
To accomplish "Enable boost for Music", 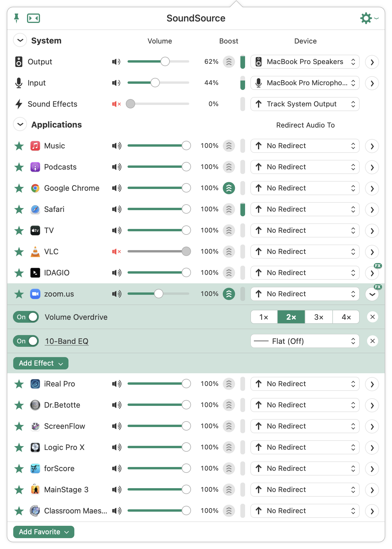I will [229, 146].
